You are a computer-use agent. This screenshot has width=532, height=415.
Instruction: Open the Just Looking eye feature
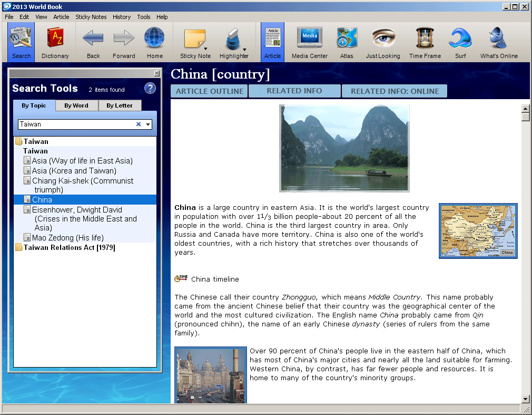tap(383, 42)
